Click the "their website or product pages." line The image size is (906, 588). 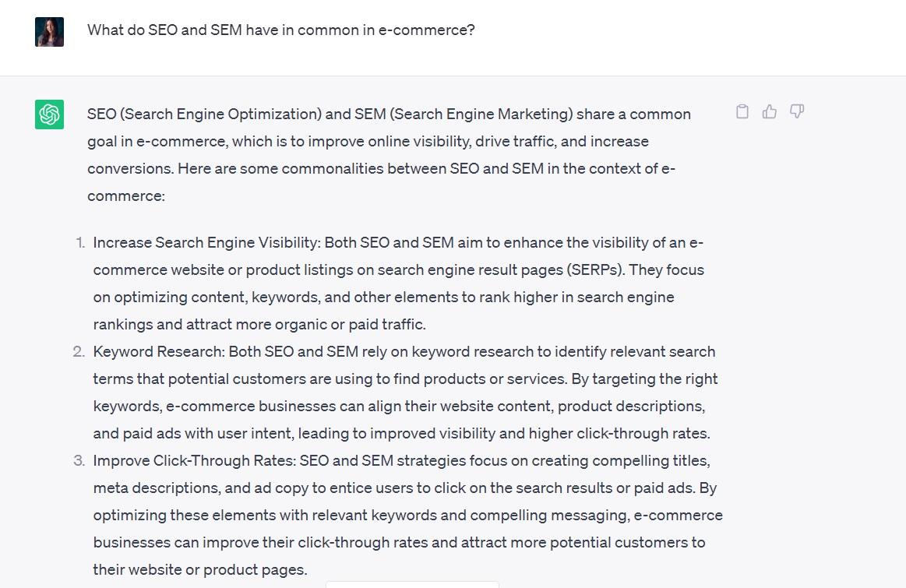pyautogui.click(x=200, y=569)
